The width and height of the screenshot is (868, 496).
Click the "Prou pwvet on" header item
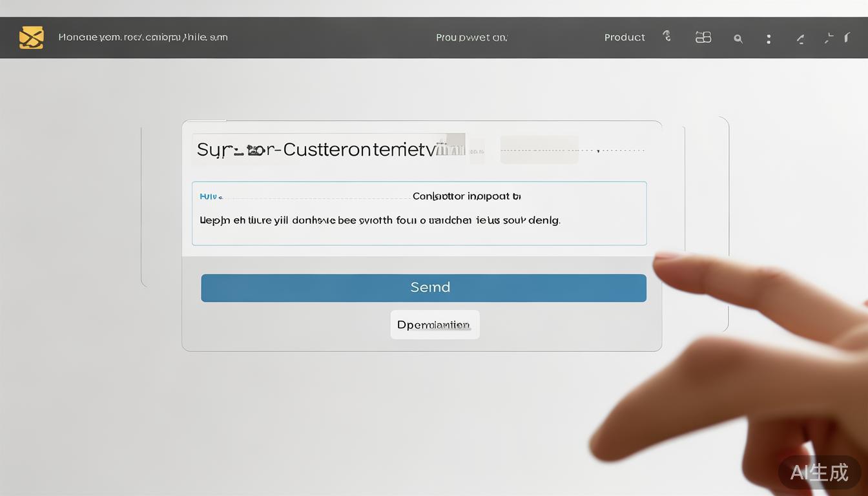pos(471,37)
